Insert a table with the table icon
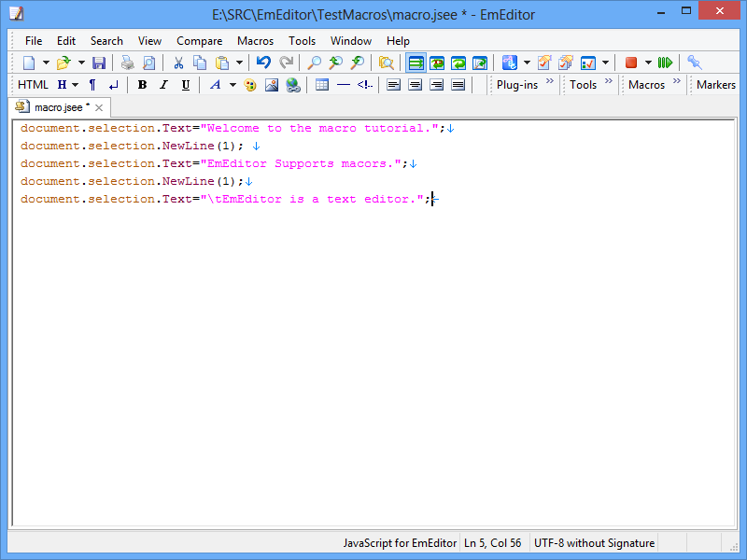The image size is (747, 560). tap(322, 85)
